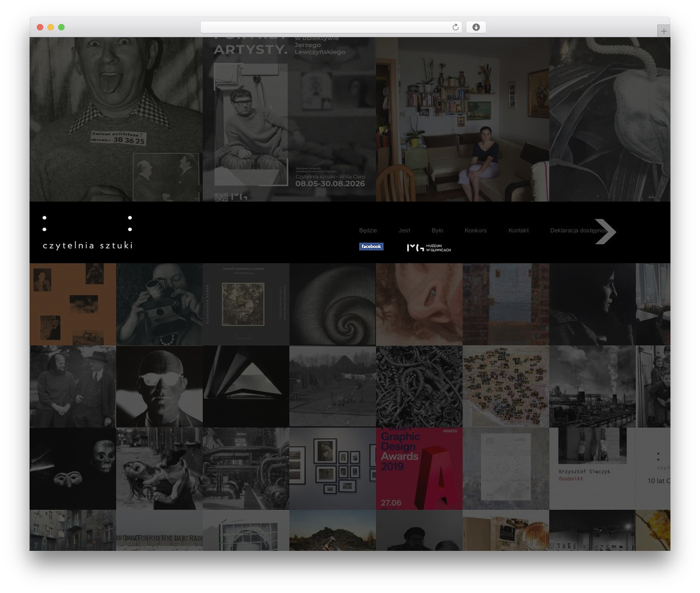
Task: Open the map with pinned photos tile
Action: (x=506, y=386)
